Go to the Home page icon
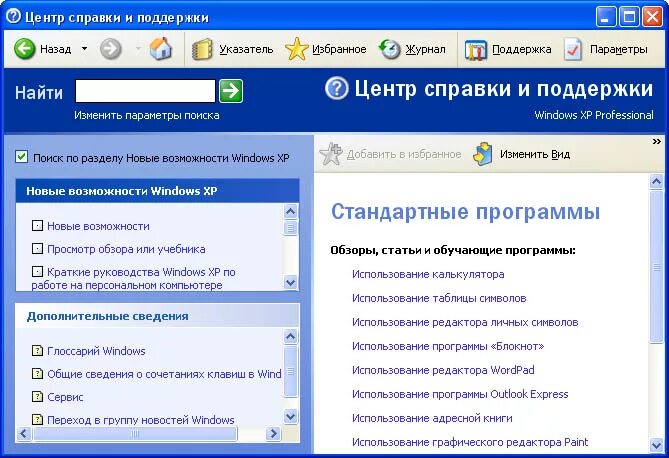 tap(161, 48)
